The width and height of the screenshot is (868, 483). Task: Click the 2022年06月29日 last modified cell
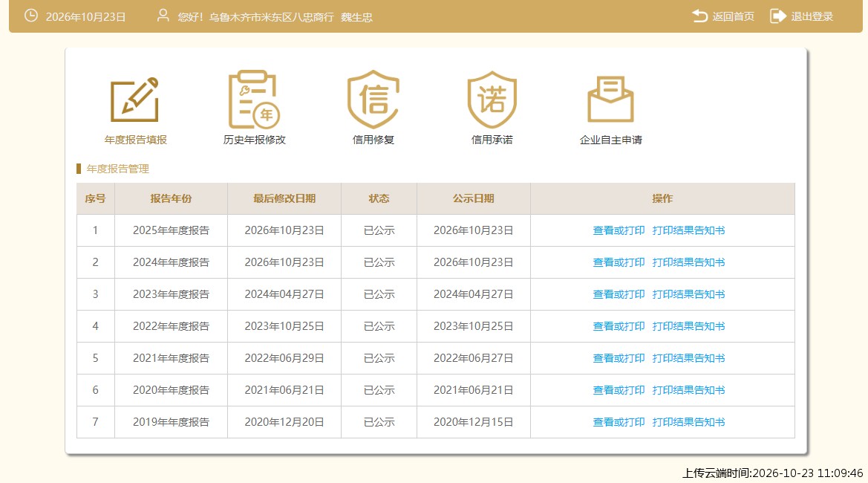click(x=284, y=358)
